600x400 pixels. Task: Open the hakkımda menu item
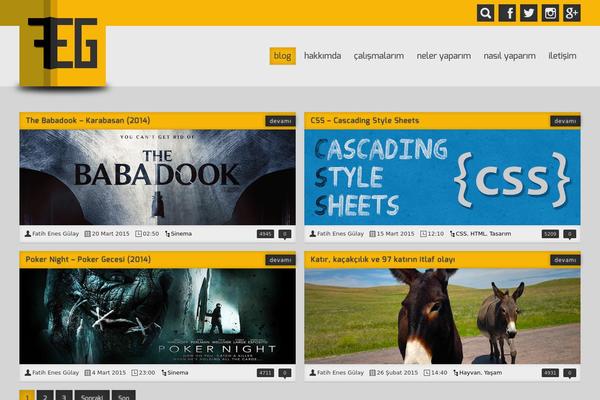click(x=322, y=56)
